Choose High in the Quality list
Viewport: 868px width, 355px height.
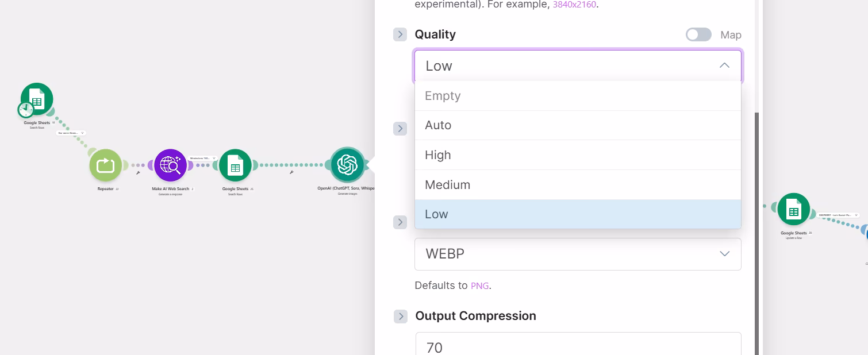tap(578, 155)
